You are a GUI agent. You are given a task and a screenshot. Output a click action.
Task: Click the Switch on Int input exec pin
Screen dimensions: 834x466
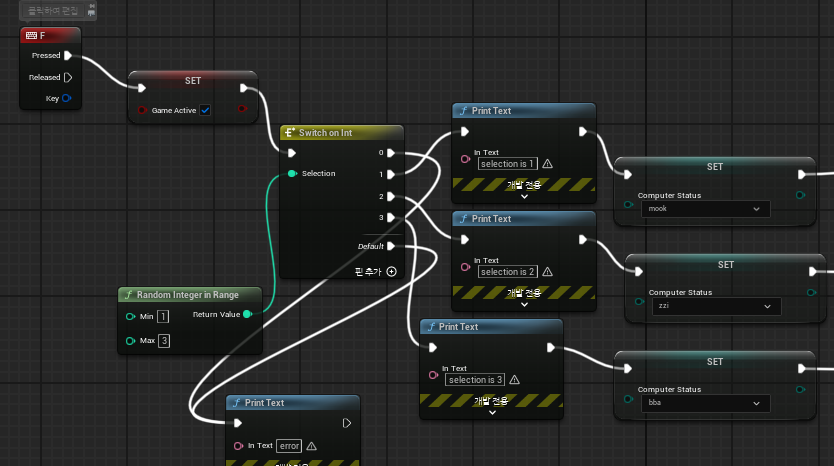pos(291,153)
